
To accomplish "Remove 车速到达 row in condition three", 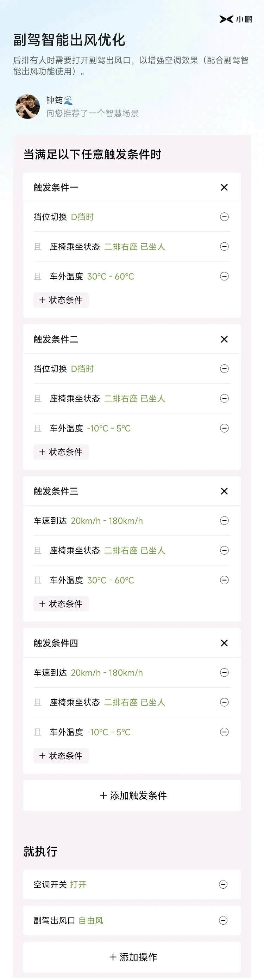I will 225,520.
